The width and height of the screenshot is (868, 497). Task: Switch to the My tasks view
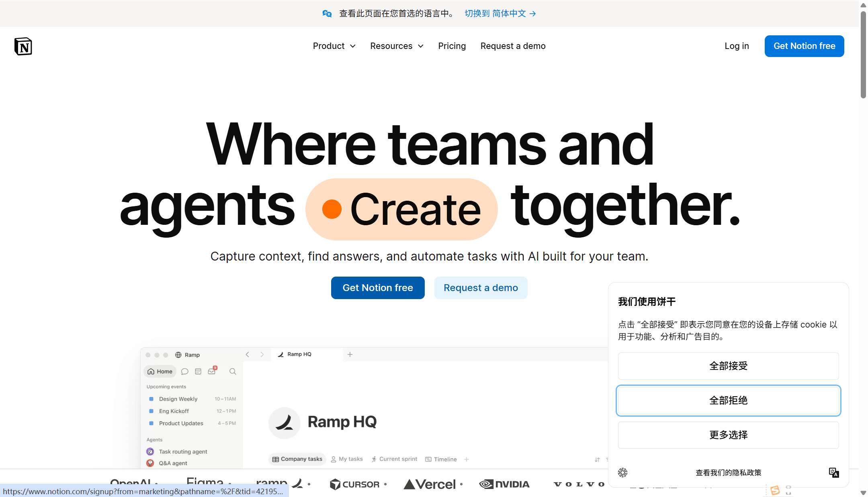tap(347, 459)
